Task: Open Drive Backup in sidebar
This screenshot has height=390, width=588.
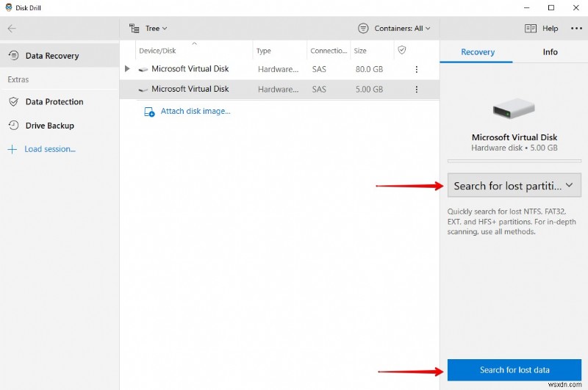Action: (x=49, y=126)
